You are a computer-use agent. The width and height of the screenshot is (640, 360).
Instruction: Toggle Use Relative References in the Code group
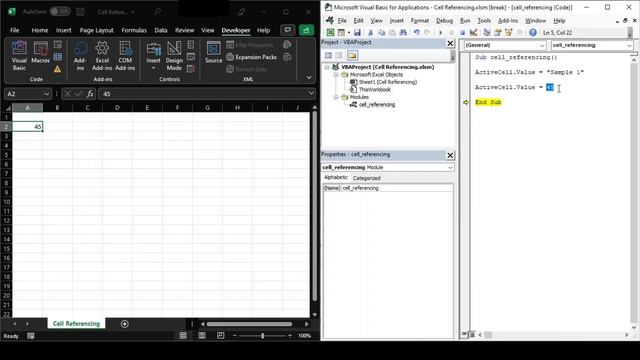pyautogui.click(x=58, y=57)
